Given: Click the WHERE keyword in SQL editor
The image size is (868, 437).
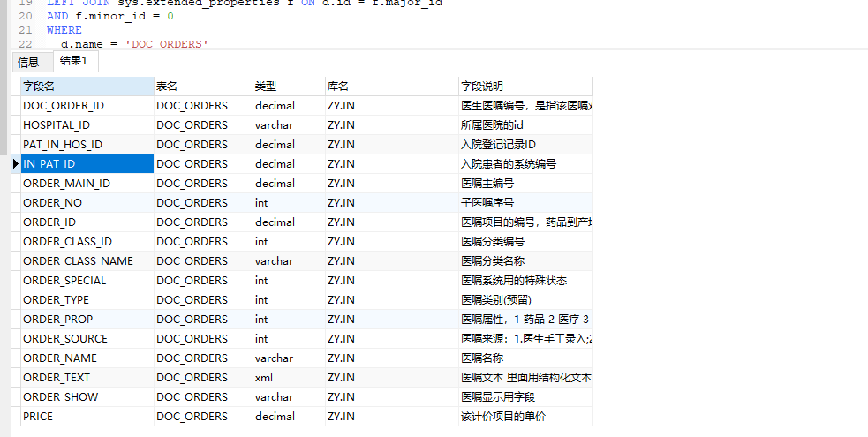Looking at the screenshot, I should [x=64, y=30].
